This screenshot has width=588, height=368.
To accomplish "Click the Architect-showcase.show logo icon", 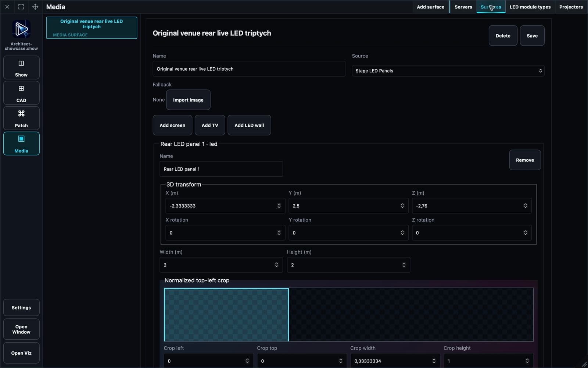I will [21, 29].
